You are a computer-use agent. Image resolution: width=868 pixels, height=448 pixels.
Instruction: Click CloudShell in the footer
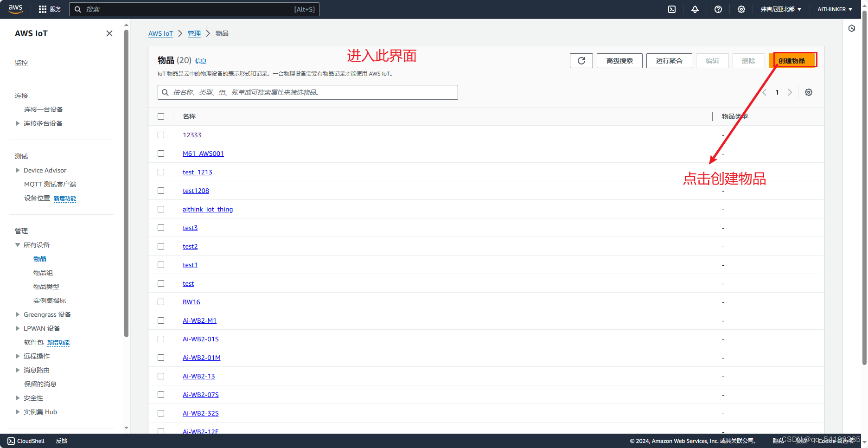click(26, 441)
